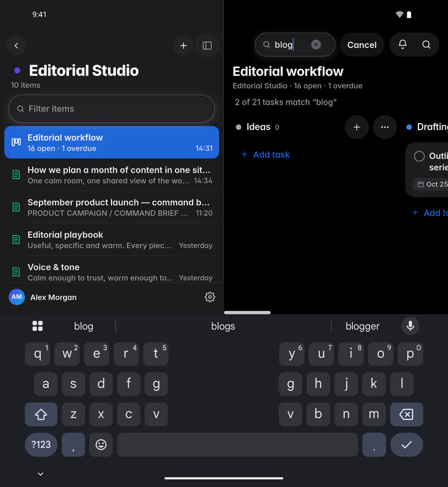The width and height of the screenshot is (448, 487).
Task: Tap the keyboard space bar
Action: click(237, 444)
